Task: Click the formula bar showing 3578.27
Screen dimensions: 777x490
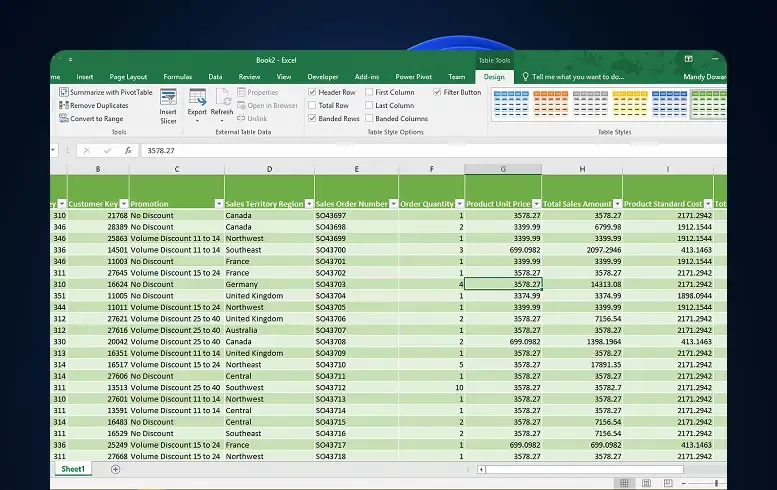Action: click(400, 150)
